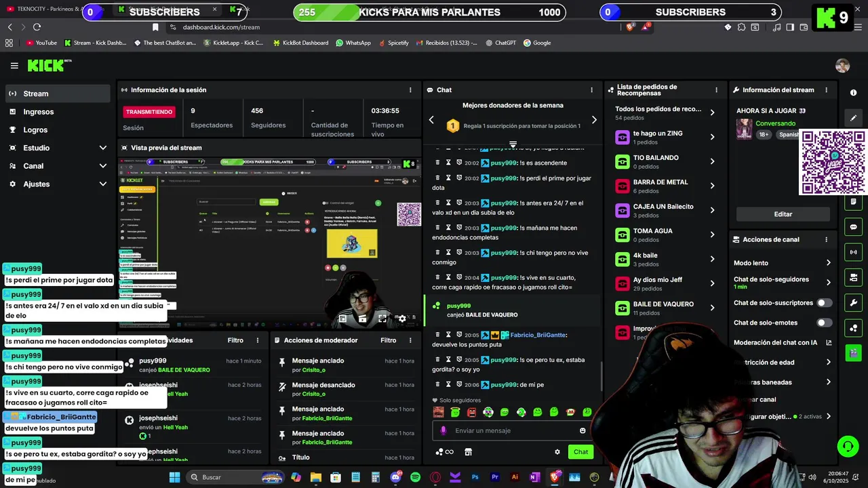Open the TIO BAILANDO reward requests
This screenshot has height=488, width=868.
coord(665,161)
